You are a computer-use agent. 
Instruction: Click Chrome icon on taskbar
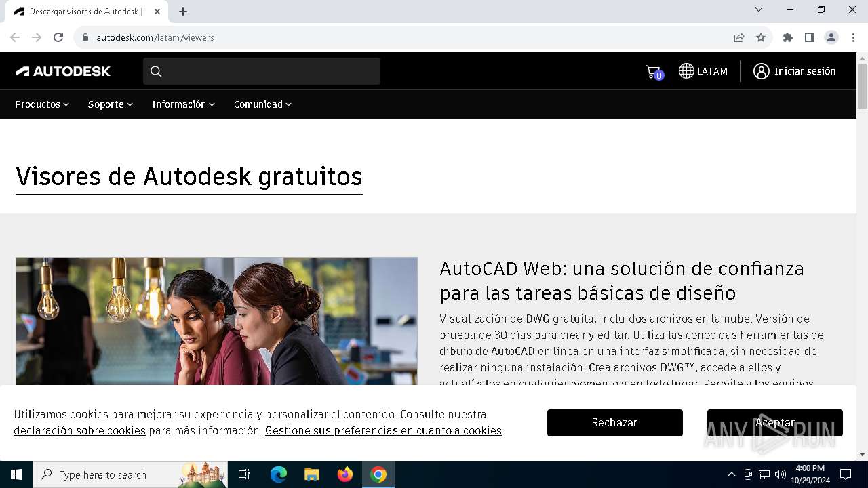378,474
